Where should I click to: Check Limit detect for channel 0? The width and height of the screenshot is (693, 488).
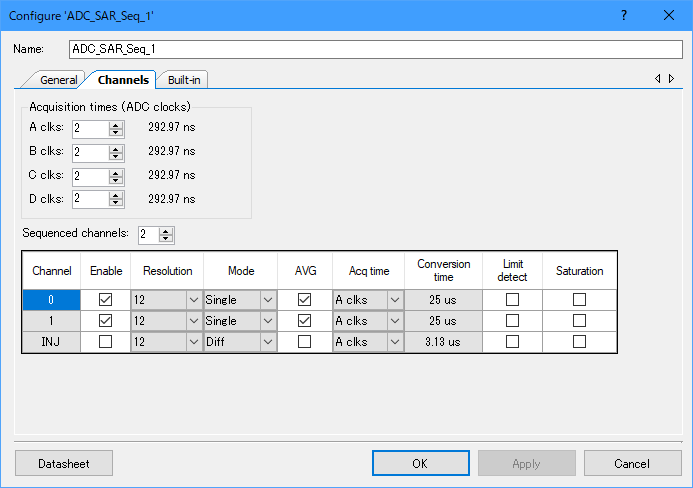(x=512, y=299)
